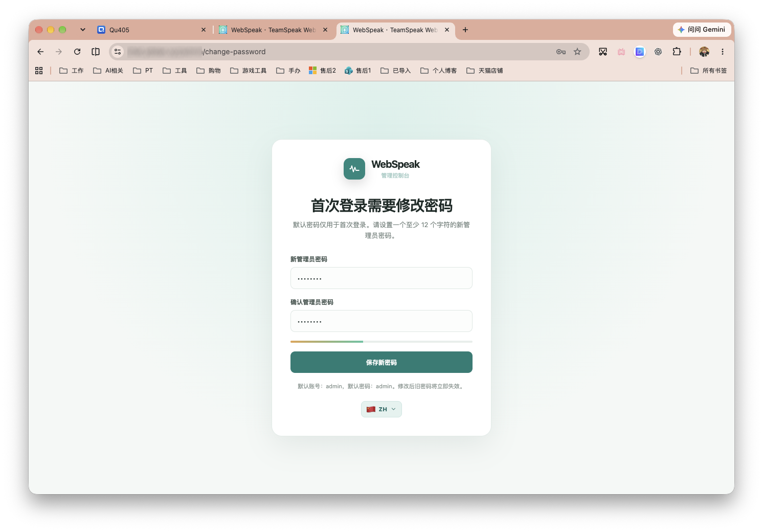The image size is (763, 532).
Task: Open the 售后2 bookmark
Action: click(x=322, y=71)
